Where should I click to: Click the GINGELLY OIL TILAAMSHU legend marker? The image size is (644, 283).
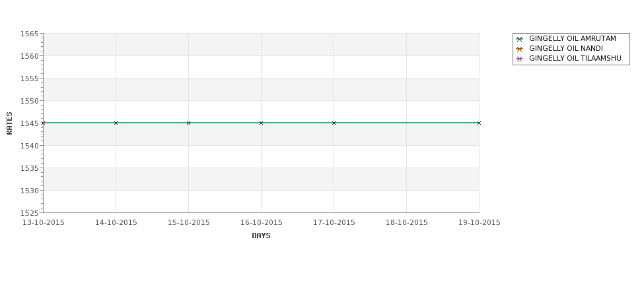(520, 59)
